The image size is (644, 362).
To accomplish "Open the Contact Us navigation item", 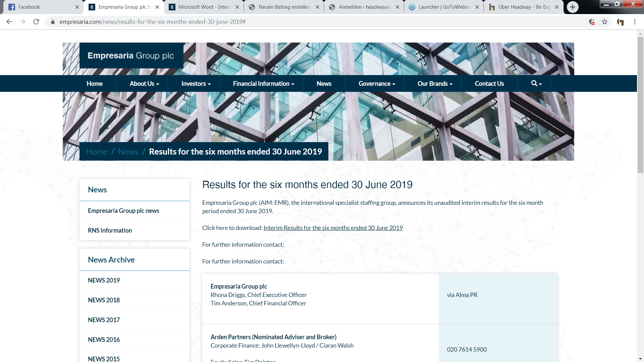I will 489,83.
